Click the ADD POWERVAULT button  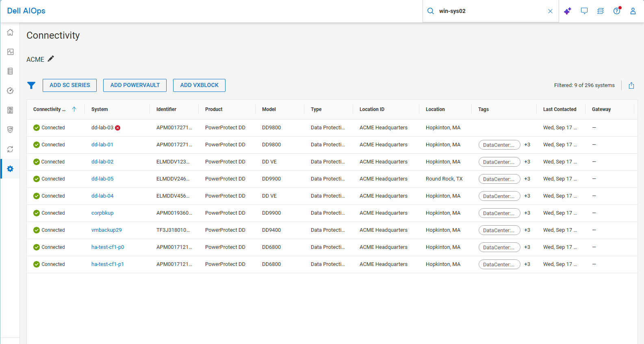[x=135, y=85]
